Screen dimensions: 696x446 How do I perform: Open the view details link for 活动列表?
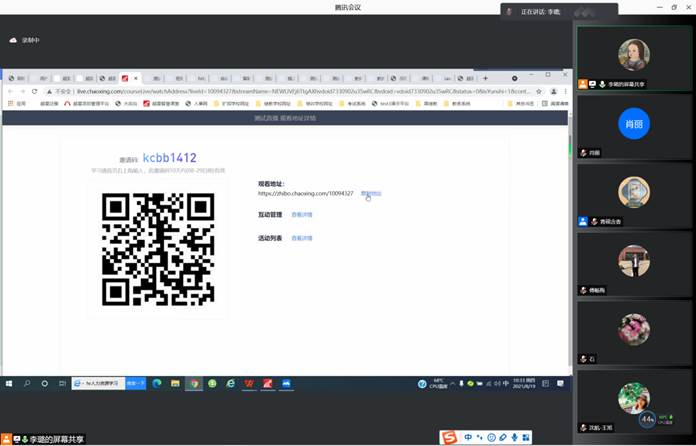[x=301, y=238]
